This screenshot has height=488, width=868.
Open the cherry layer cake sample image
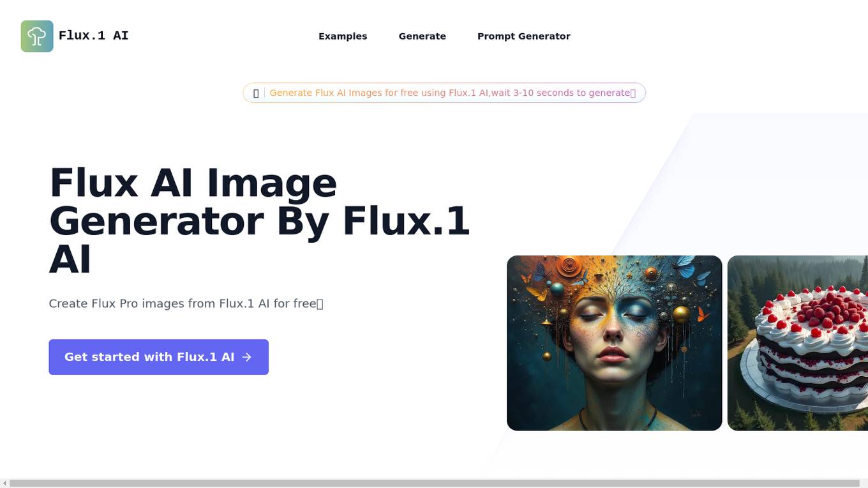(798, 343)
